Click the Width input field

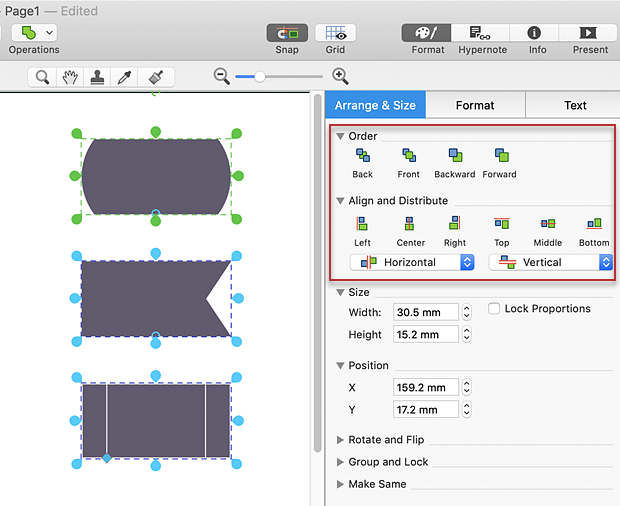(x=426, y=312)
